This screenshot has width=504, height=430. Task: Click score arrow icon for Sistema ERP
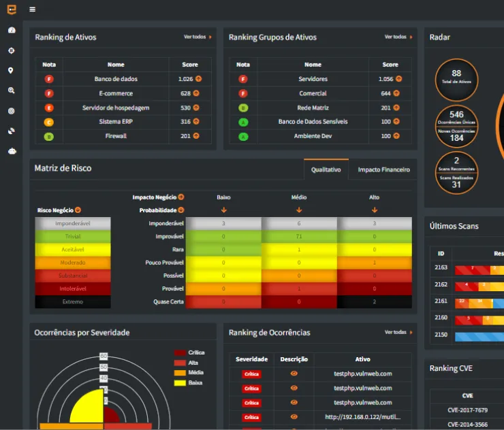[196, 121]
